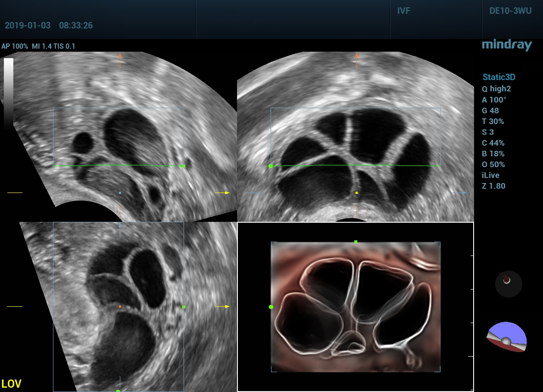Click the green handle atop the 3D render
The height and width of the screenshot is (392, 543).
[356, 242]
